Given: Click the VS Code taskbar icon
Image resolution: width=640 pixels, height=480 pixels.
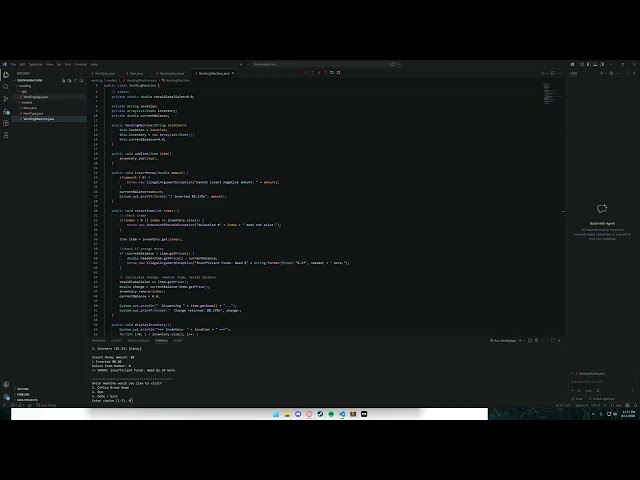Looking at the screenshot, I should tap(342, 414).
